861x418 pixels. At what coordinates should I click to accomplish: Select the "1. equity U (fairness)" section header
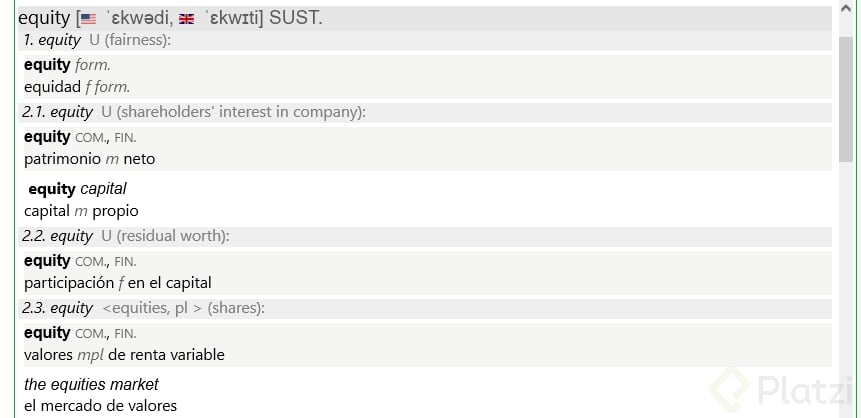point(97,41)
